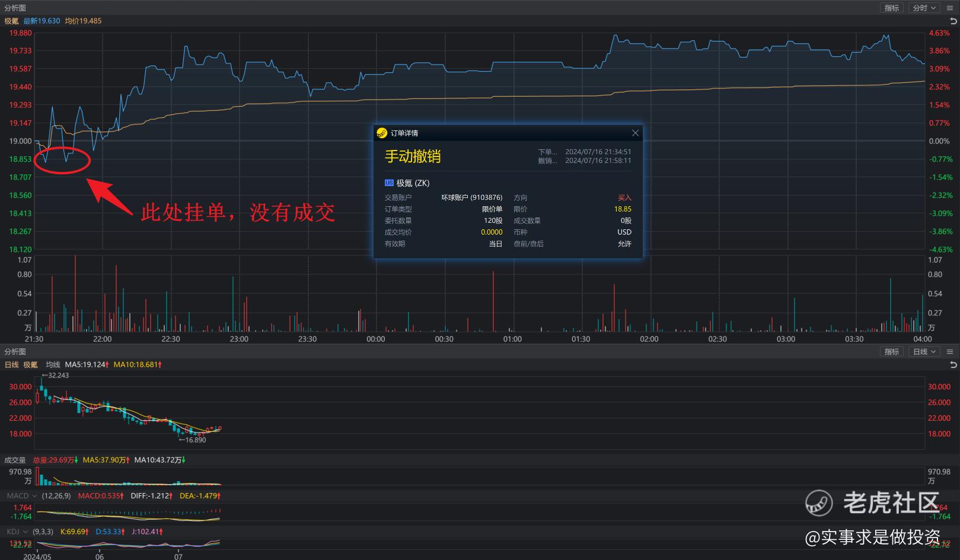The width and height of the screenshot is (960, 560).
Task: Click the 成交量 volume section label
Action: click(15, 460)
